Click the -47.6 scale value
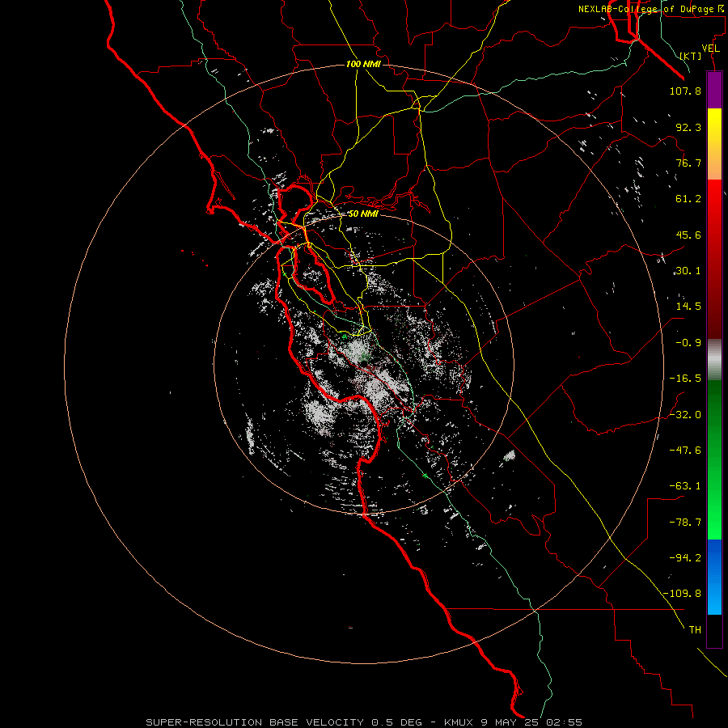This screenshot has height=728, width=728. [x=685, y=451]
